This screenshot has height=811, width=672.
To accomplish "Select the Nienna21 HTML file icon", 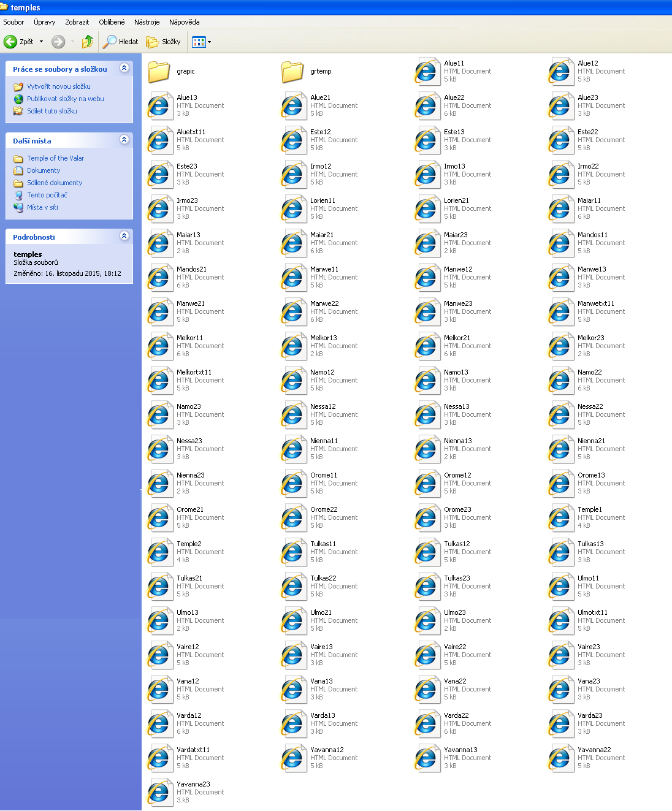I will (x=561, y=449).
